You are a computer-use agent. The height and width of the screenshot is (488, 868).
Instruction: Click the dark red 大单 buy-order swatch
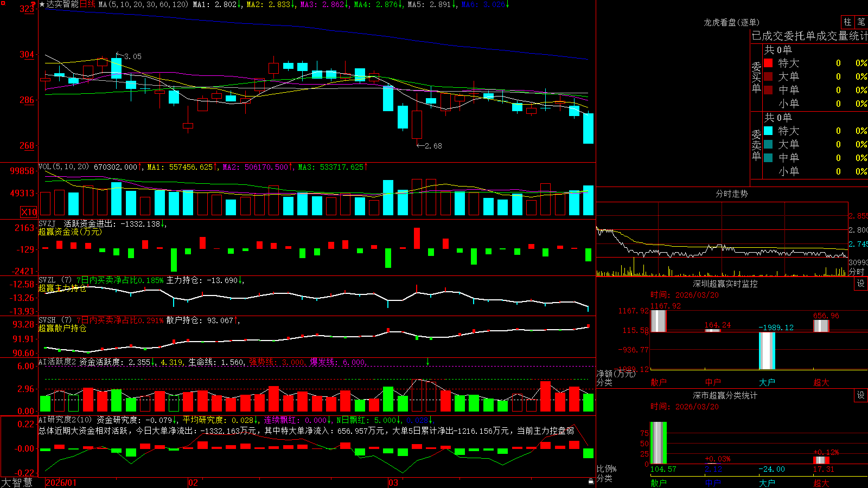[768, 76]
